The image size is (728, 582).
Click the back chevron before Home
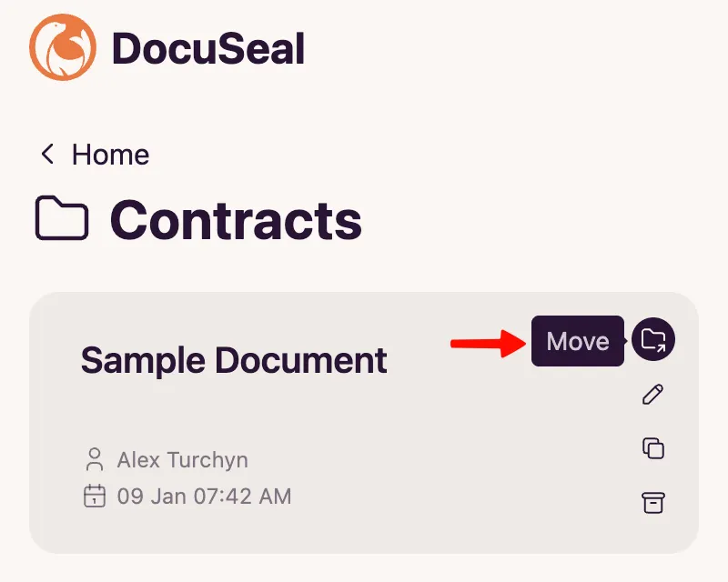point(47,155)
